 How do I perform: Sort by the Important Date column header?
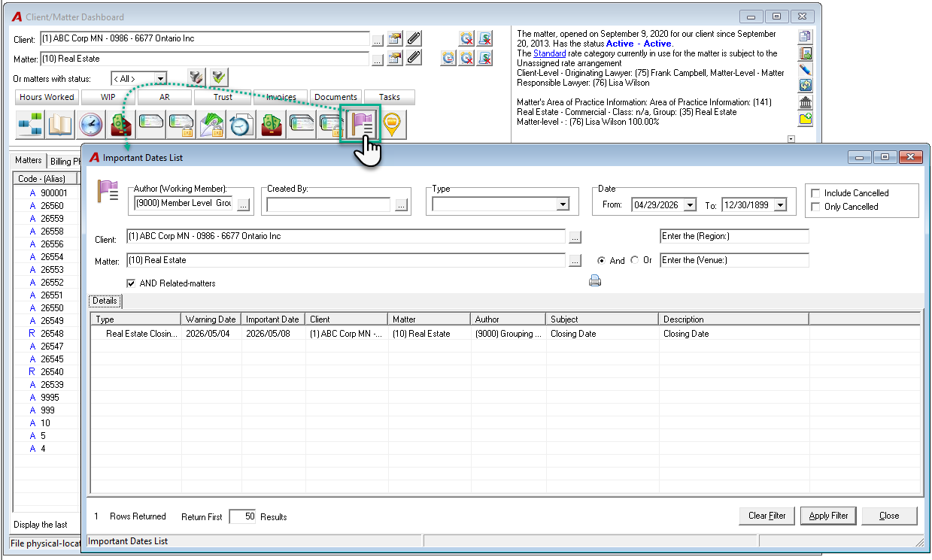[x=274, y=319]
